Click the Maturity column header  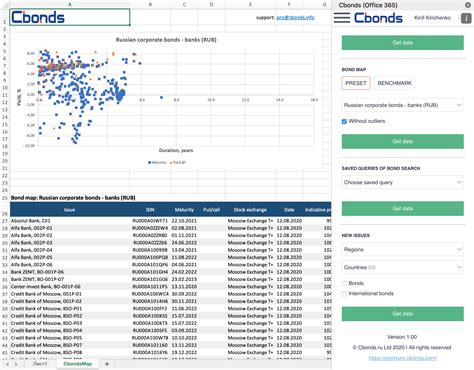click(x=184, y=210)
